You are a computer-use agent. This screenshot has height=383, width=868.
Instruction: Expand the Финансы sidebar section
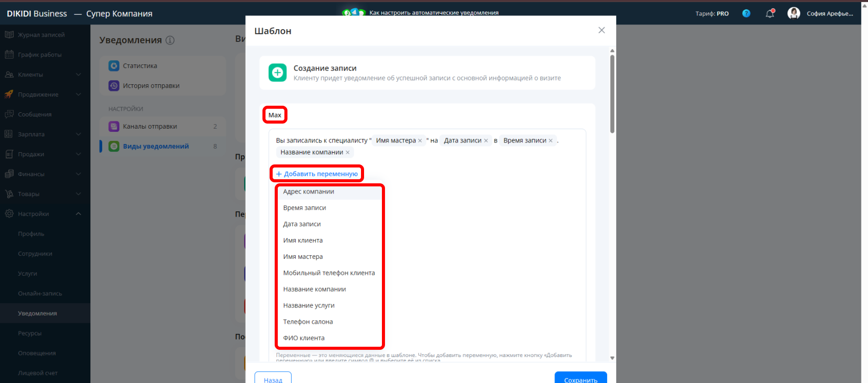point(78,174)
